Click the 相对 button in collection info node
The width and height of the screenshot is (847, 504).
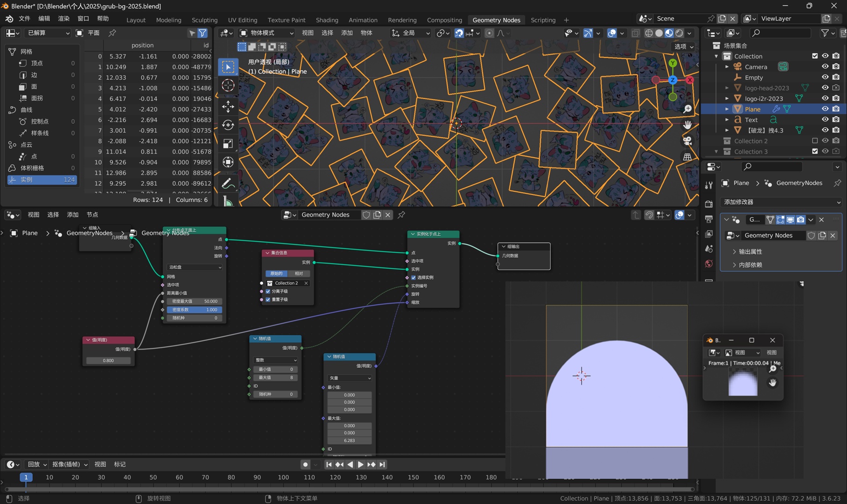pos(299,273)
